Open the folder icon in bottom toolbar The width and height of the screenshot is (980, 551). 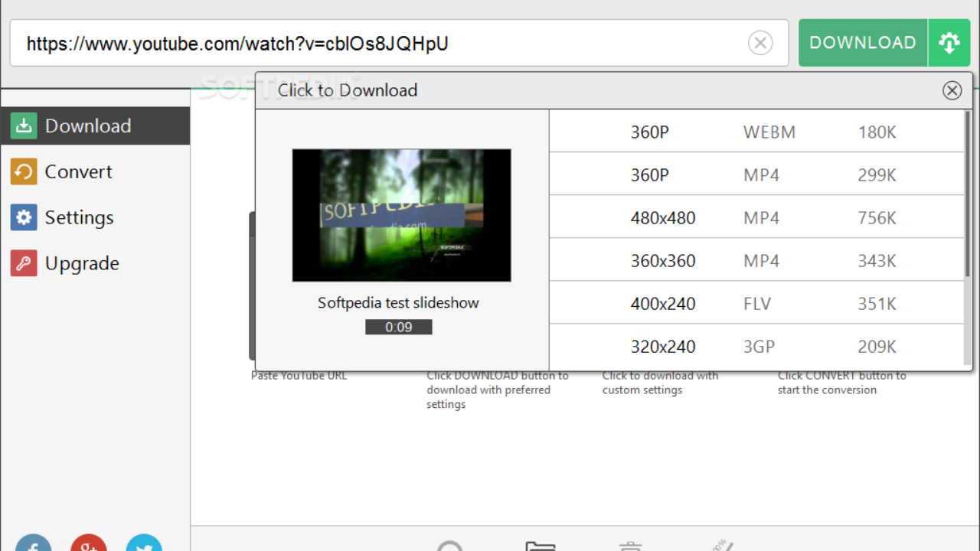541,546
